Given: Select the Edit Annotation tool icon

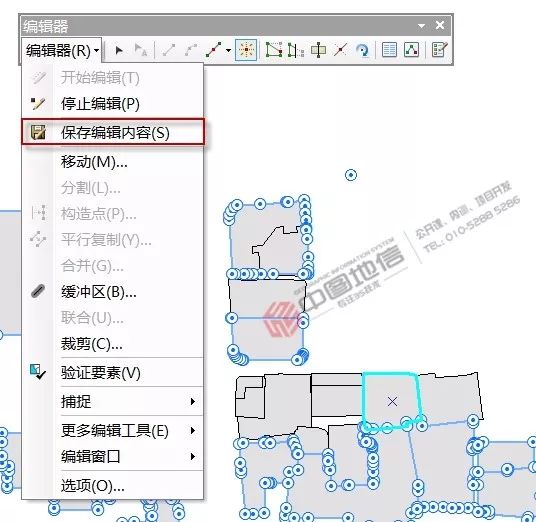Looking at the screenshot, I should 140,51.
